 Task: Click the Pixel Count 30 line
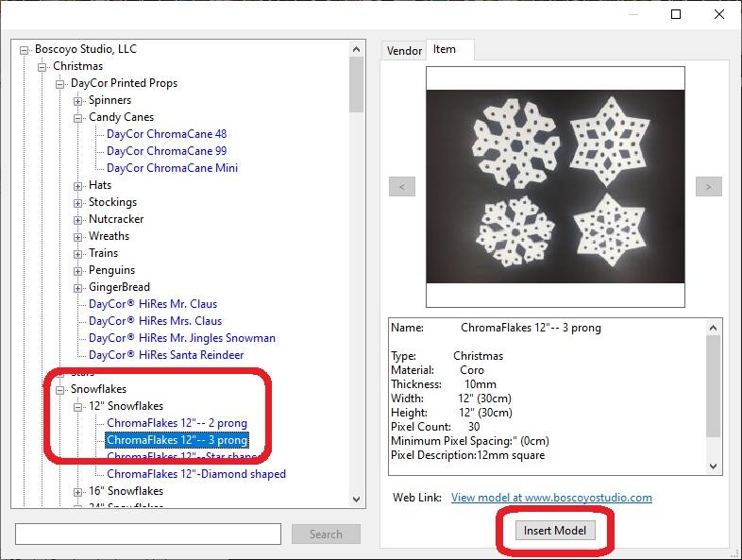[435, 427]
